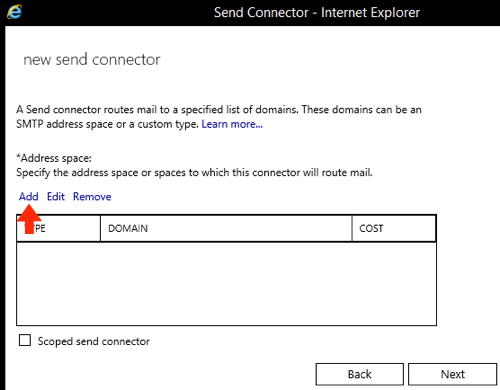Click the Back button
The height and width of the screenshot is (390, 500).
[360, 374]
